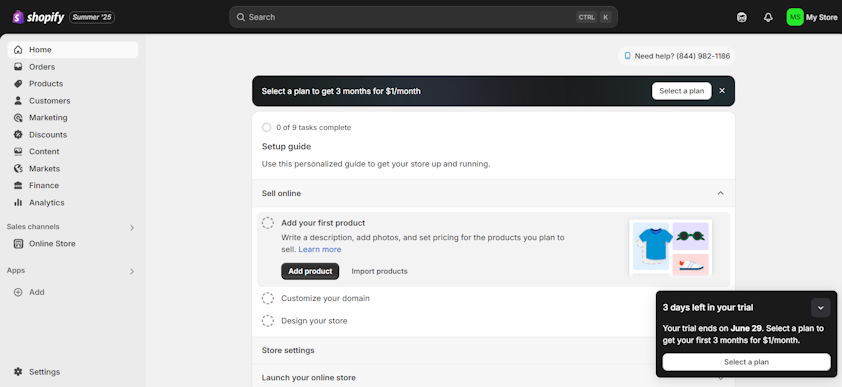
Task: Mark Customize your domain complete
Action: 267,298
